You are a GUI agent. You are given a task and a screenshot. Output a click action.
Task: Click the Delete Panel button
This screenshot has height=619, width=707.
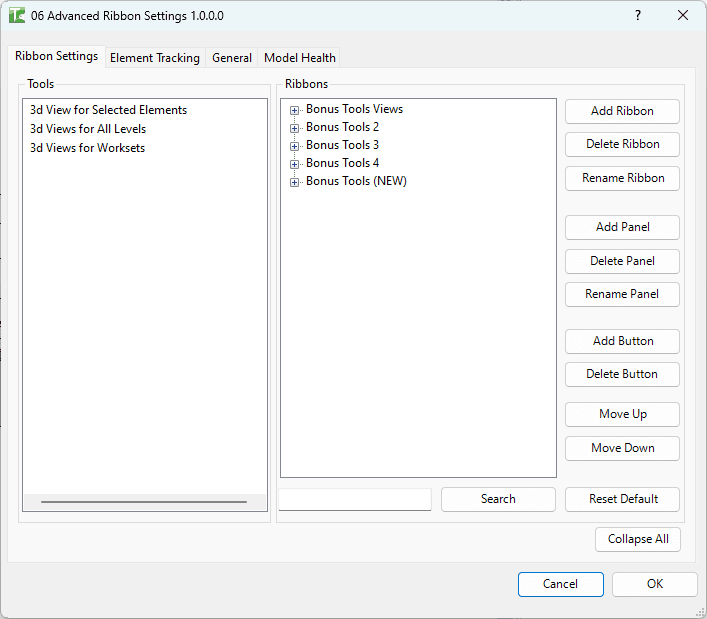tap(622, 261)
